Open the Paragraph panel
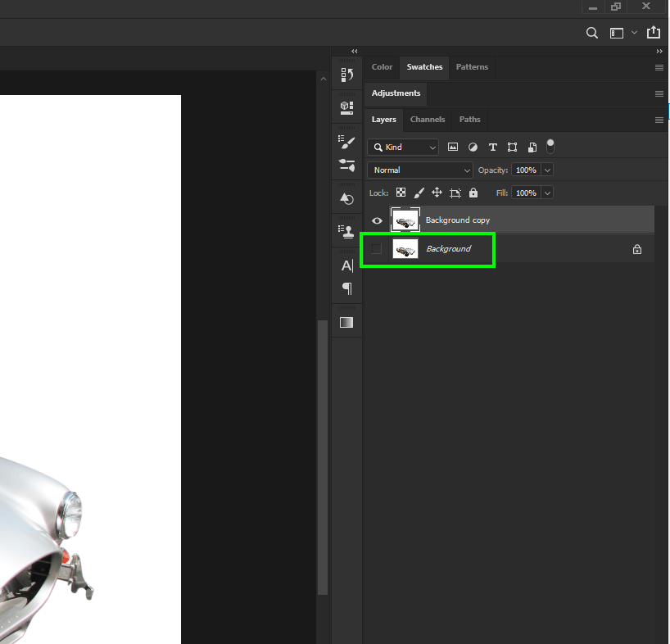 click(x=346, y=288)
